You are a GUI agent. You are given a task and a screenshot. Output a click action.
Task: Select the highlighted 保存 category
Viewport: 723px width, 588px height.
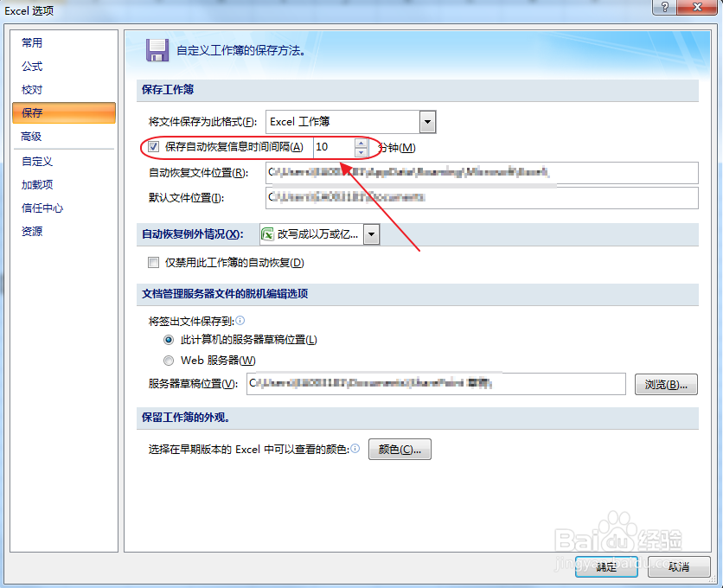point(64,113)
